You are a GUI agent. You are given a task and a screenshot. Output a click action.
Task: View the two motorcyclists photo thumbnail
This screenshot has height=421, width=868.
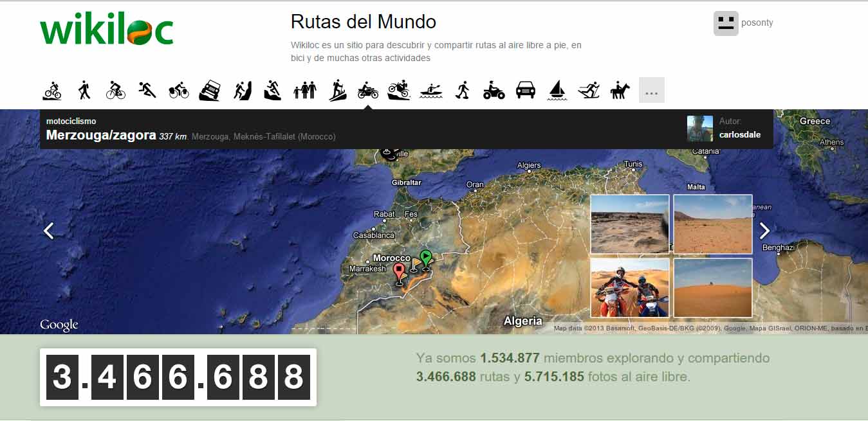(x=629, y=288)
